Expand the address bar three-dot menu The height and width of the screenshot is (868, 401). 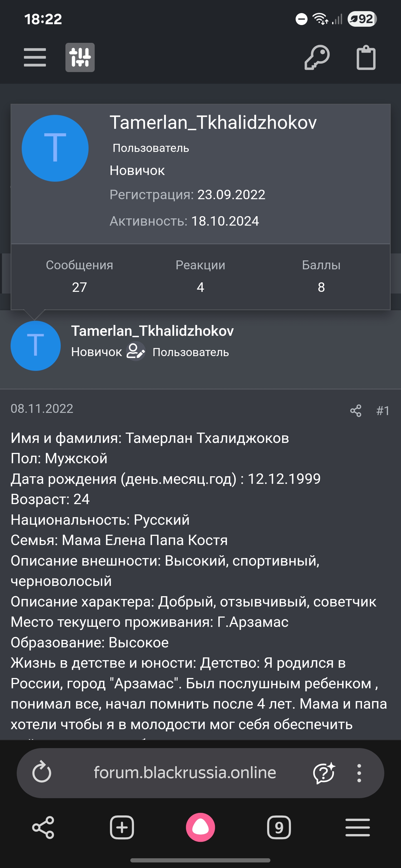click(359, 772)
